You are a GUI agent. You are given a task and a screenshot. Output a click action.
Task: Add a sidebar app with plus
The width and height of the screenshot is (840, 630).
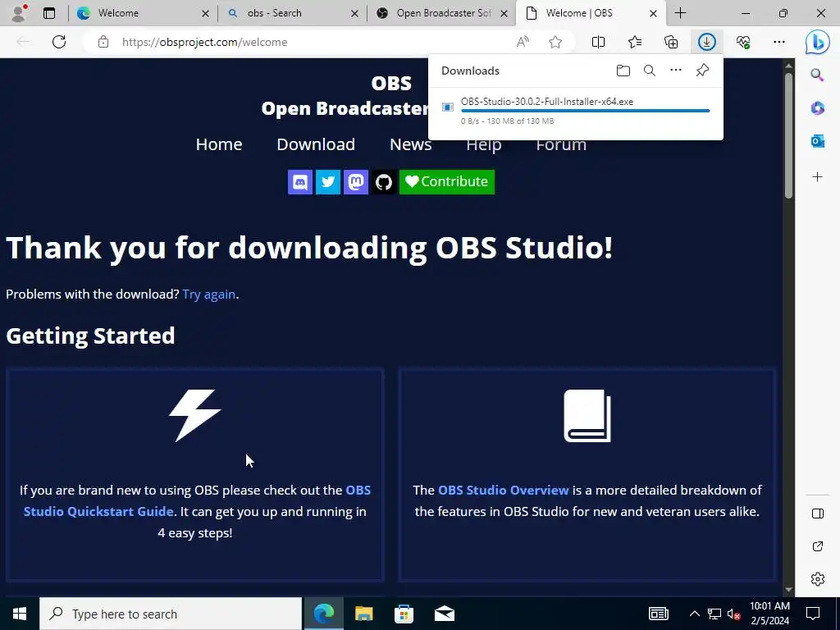(817, 177)
